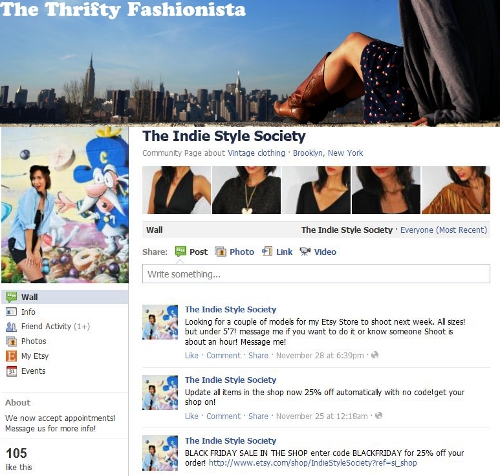Screen dimensions: 500x476
Task: Share the November 25 post
Action: click(258, 416)
